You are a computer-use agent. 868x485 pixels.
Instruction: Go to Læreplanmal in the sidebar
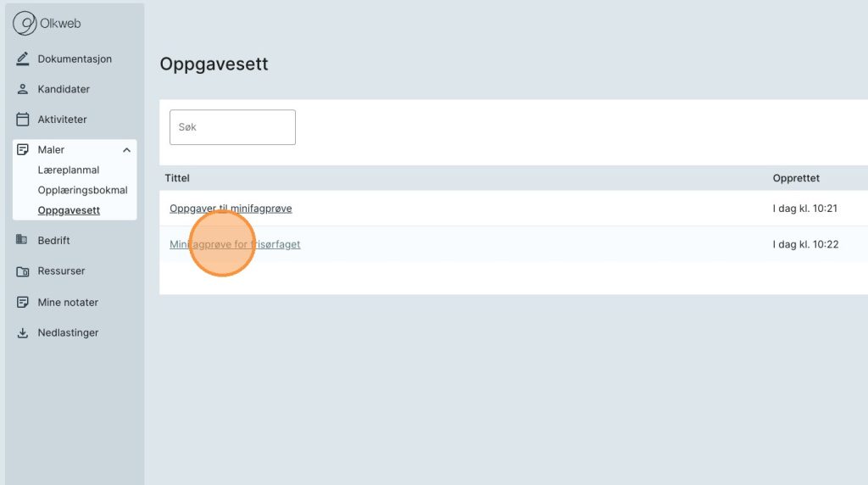[69, 170]
